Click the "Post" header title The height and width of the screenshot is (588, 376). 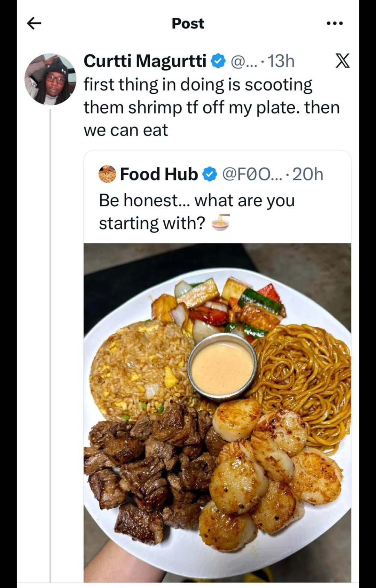pos(188,23)
